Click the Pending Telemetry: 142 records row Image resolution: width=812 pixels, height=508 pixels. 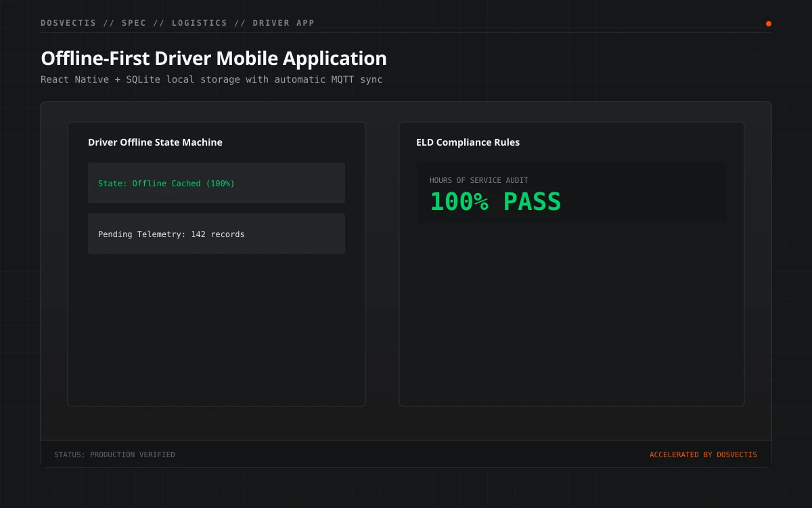217,234
